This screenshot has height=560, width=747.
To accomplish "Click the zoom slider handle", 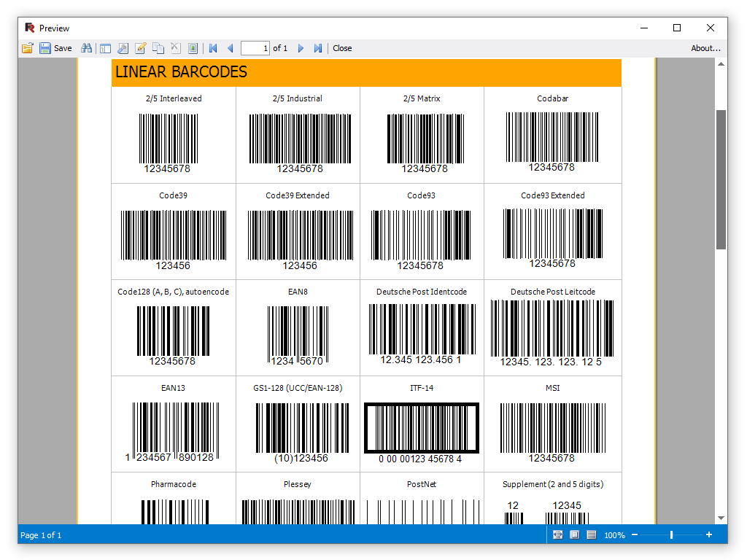I will pyautogui.click(x=672, y=534).
